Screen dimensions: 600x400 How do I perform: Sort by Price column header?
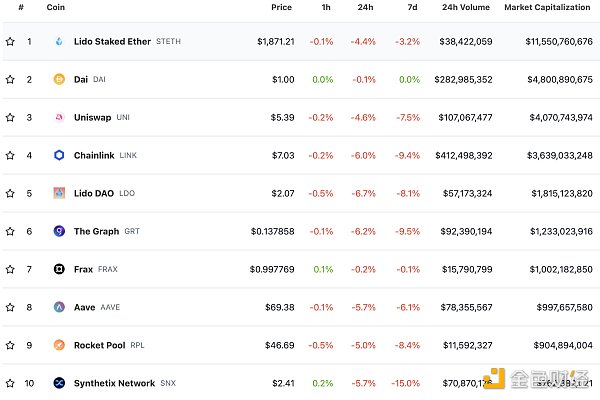point(281,7)
